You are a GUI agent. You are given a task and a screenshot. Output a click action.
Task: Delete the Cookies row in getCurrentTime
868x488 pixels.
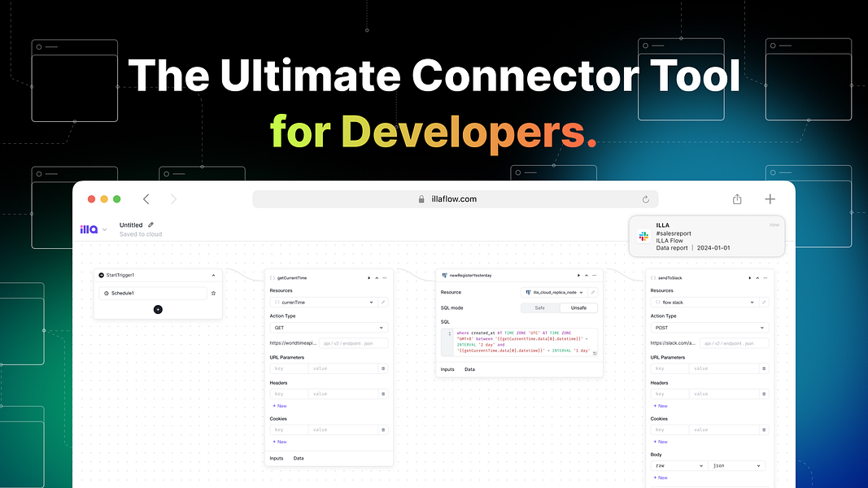click(383, 430)
